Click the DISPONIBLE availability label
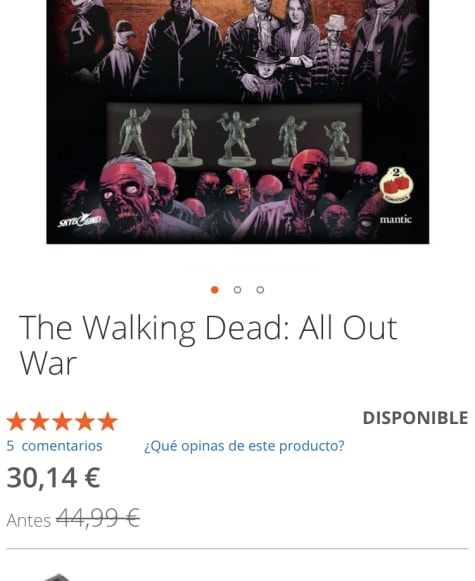The height and width of the screenshot is (581, 475). (415, 418)
